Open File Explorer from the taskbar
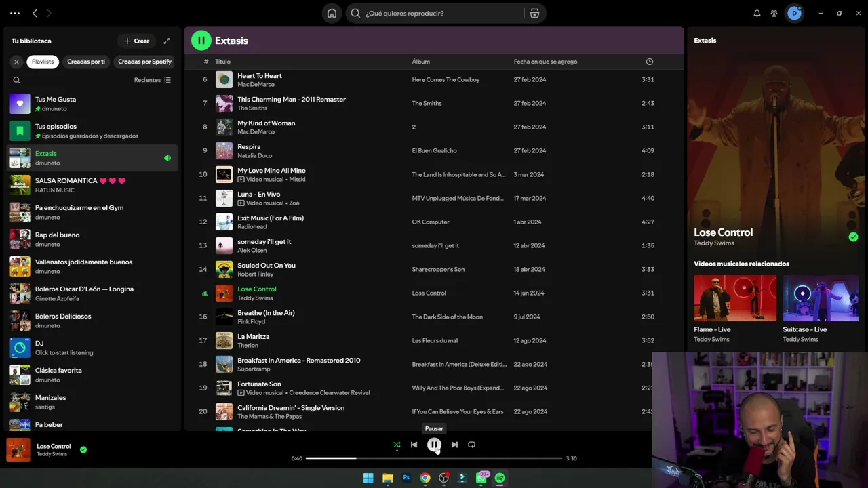868x488 pixels. click(x=388, y=478)
